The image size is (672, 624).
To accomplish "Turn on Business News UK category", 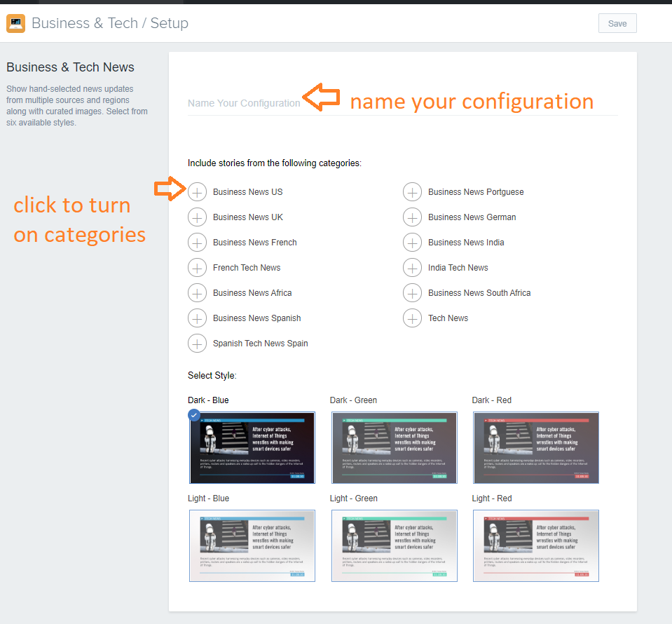I will tap(197, 217).
